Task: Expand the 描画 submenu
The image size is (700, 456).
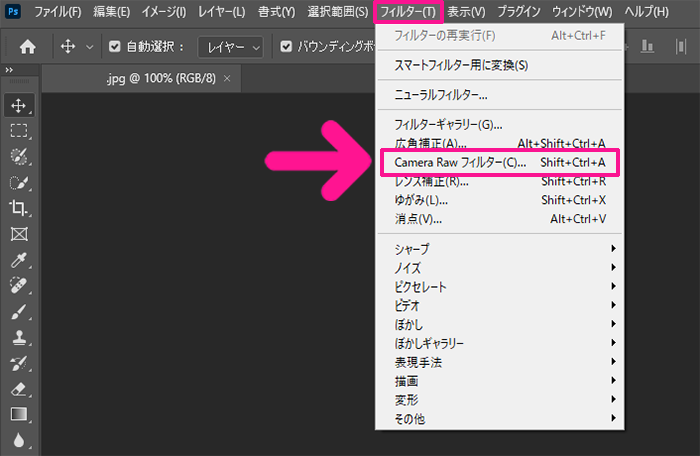Action: (500, 381)
